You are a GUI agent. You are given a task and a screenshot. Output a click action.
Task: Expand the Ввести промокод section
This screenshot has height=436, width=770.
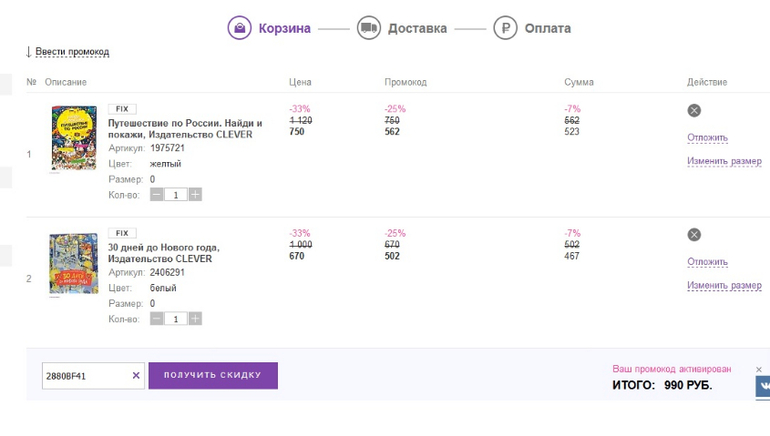pos(71,52)
